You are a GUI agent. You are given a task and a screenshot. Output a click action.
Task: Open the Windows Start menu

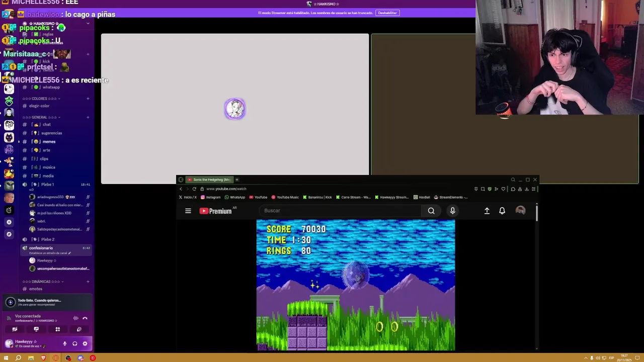[x=6, y=358]
